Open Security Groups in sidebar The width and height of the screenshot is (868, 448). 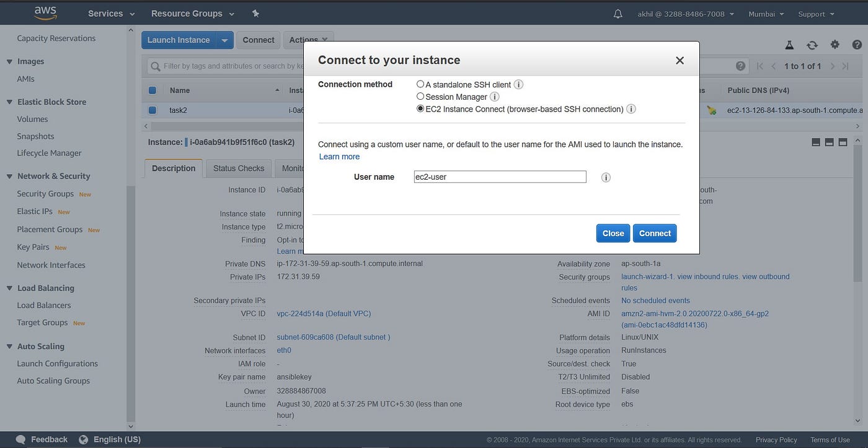[45, 194]
